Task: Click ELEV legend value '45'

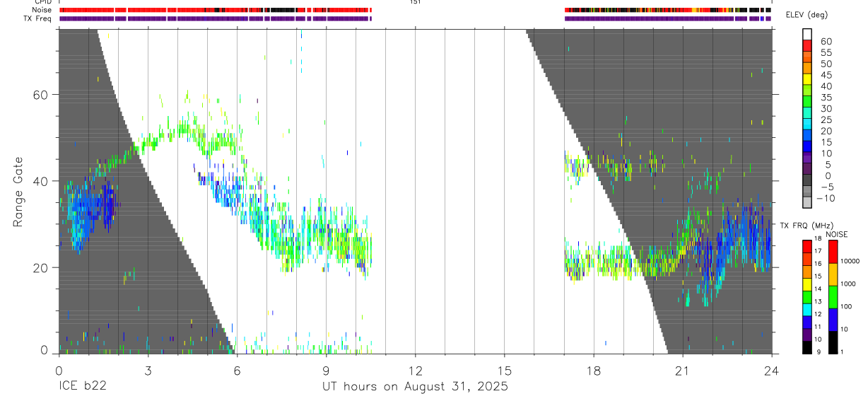Action: [826, 75]
